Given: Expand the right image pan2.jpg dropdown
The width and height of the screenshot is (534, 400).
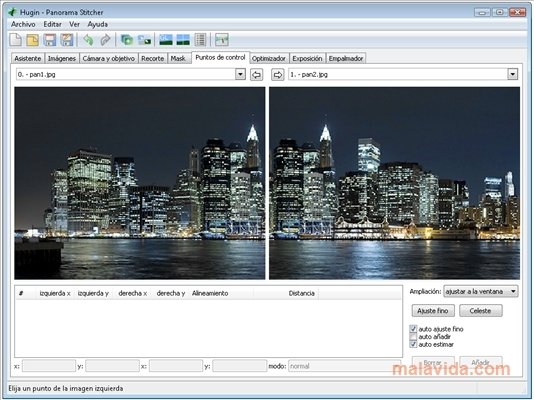Looking at the screenshot, I should pyautogui.click(x=513, y=74).
